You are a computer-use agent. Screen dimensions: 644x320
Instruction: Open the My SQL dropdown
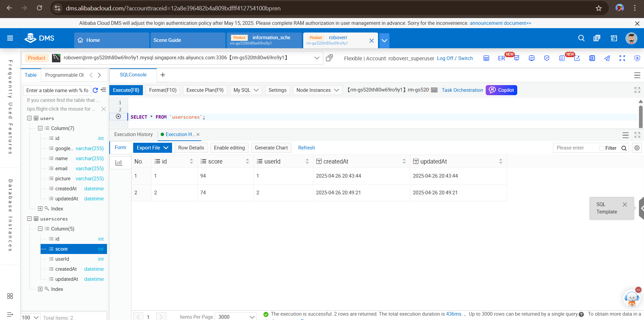[x=246, y=90]
